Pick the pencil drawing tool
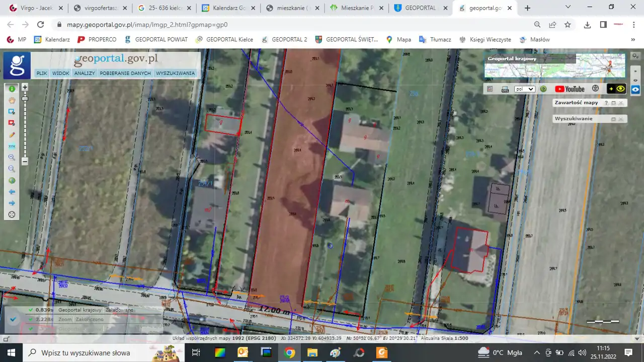644x362 pixels. [x=12, y=135]
